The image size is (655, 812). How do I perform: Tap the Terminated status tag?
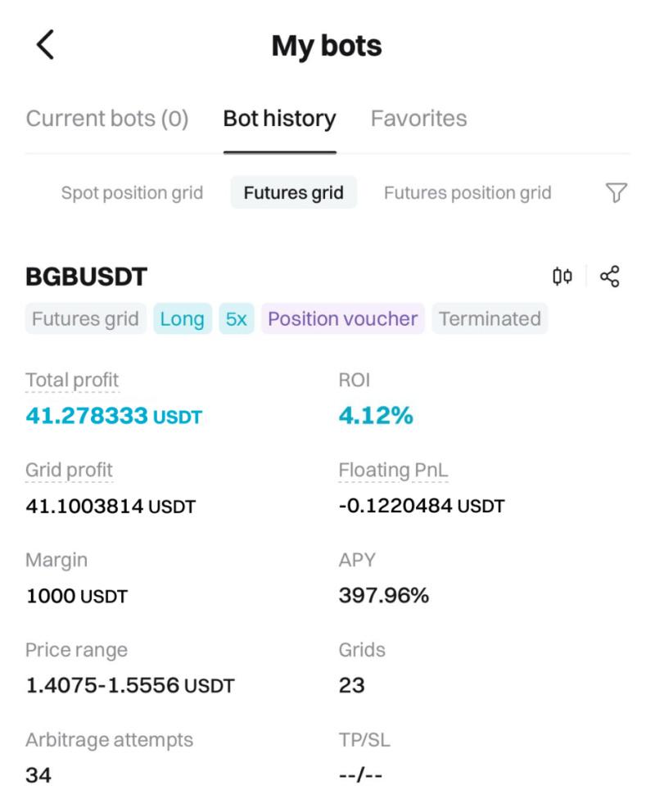490,318
